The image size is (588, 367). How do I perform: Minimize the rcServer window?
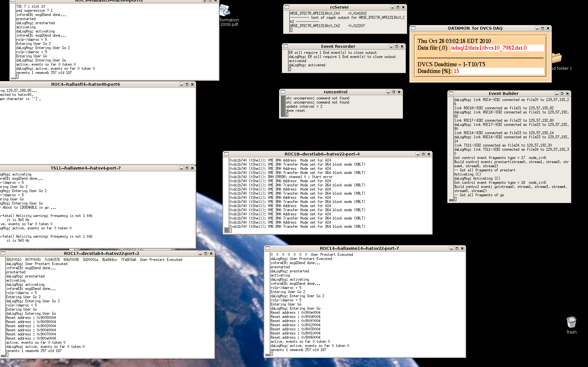coord(392,7)
